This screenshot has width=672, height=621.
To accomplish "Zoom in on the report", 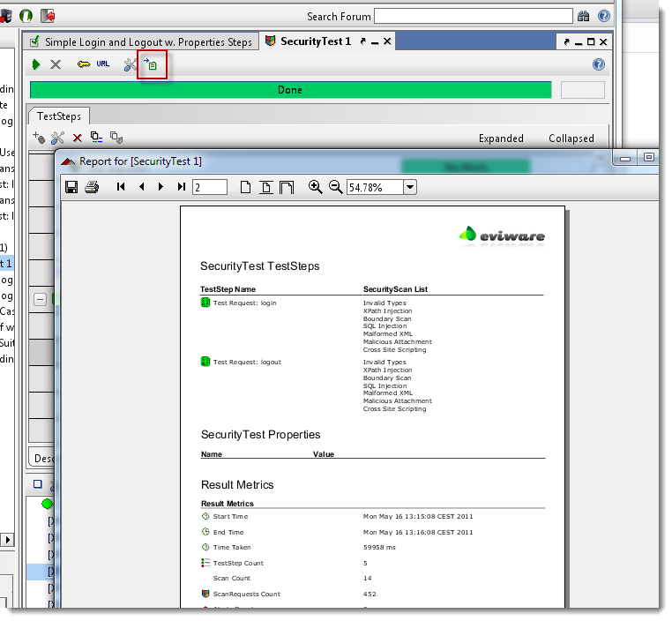I will pos(315,187).
